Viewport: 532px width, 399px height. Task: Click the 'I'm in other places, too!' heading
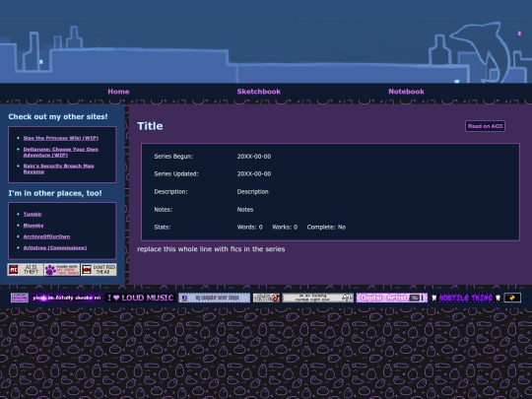point(55,193)
